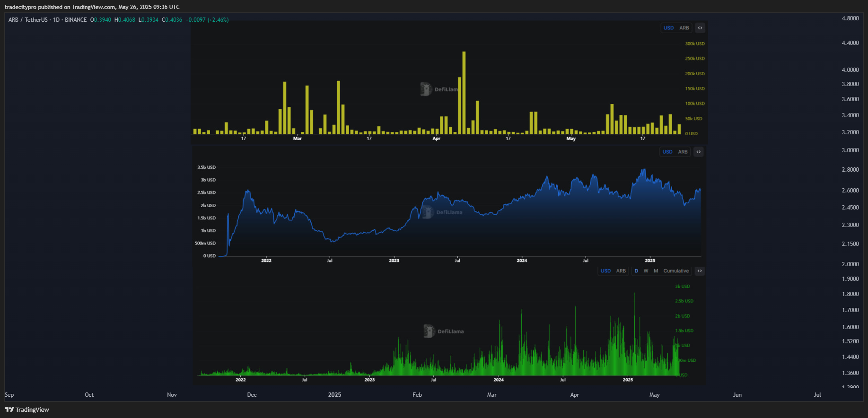The image size is (868, 418).
Task: Click the Dec label on the time axis
Action: pos(252,395)
